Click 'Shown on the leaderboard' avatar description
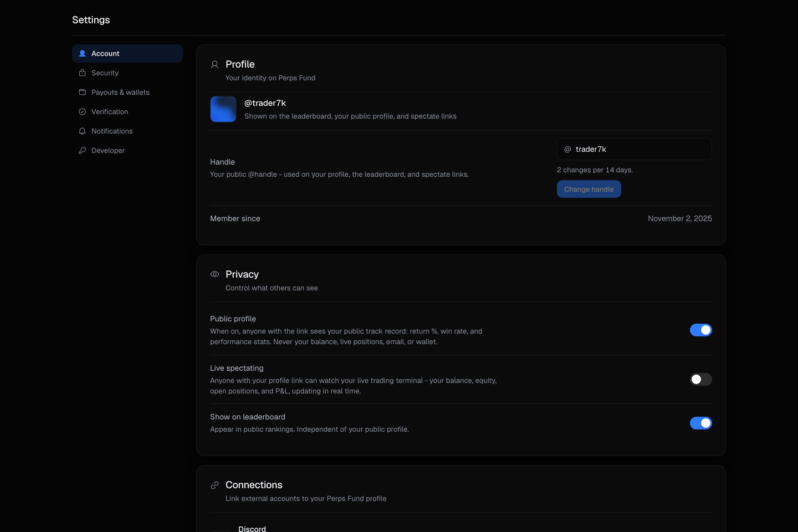The height and width of the screenshot is (532, 798). (350, 116)
